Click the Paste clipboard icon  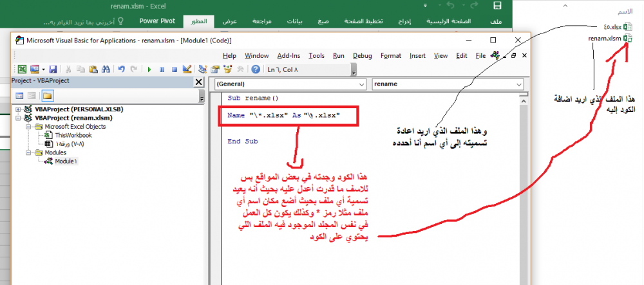tap(93, 69)
